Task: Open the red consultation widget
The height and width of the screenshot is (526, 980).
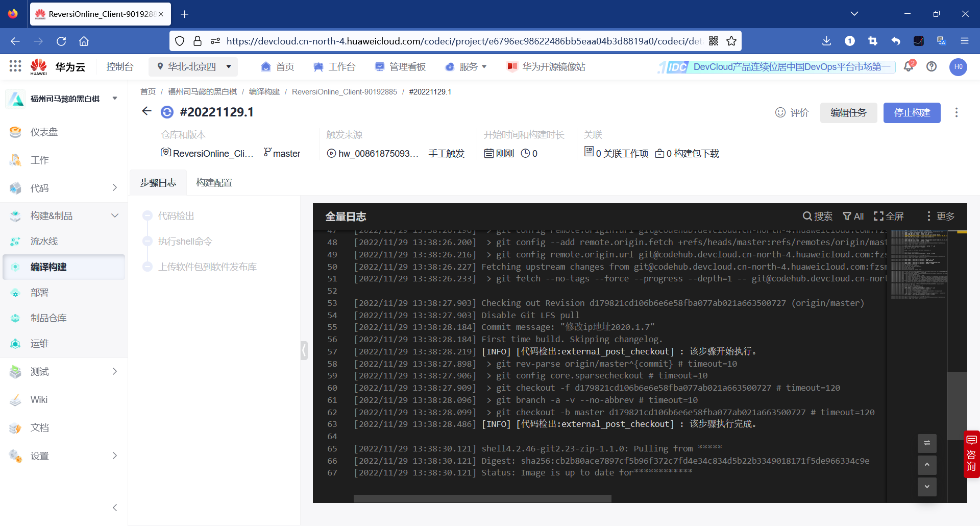Action: coord(971,454)
